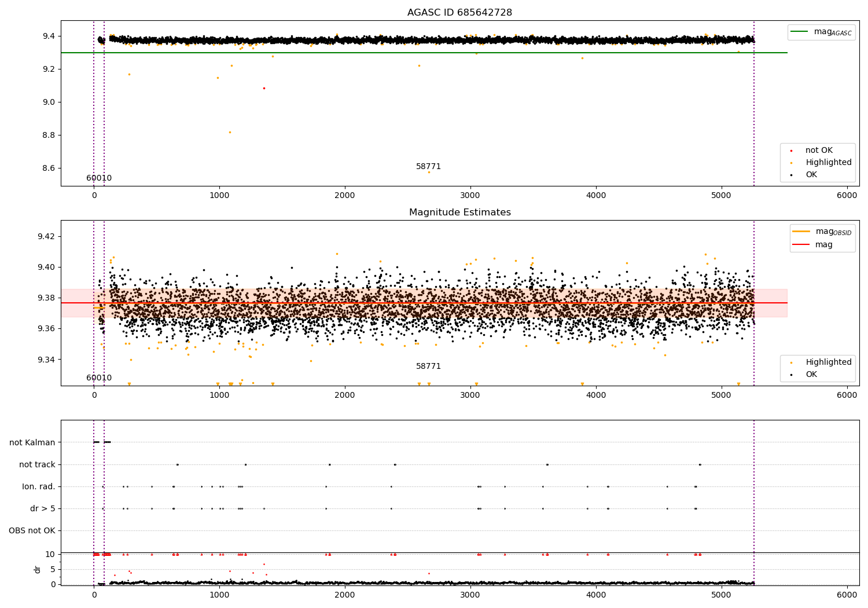
Task: Click the "Ion. rad." row label
Action: (39, 486)
